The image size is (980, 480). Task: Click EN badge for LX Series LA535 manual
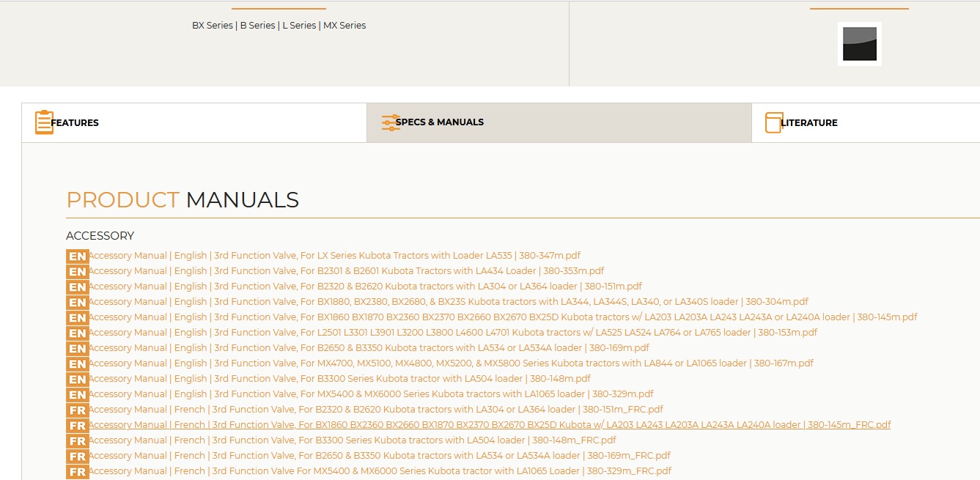pyautogui.click(x=77, y=256)
